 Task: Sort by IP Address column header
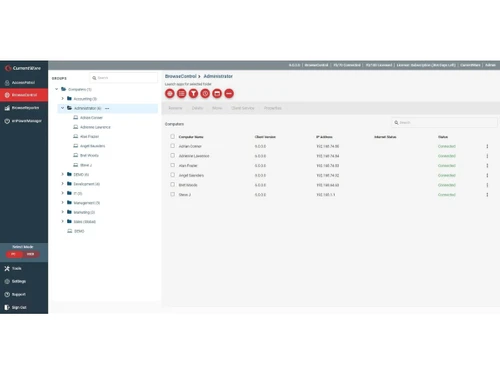pyautogui.click(x=324, y=137)
